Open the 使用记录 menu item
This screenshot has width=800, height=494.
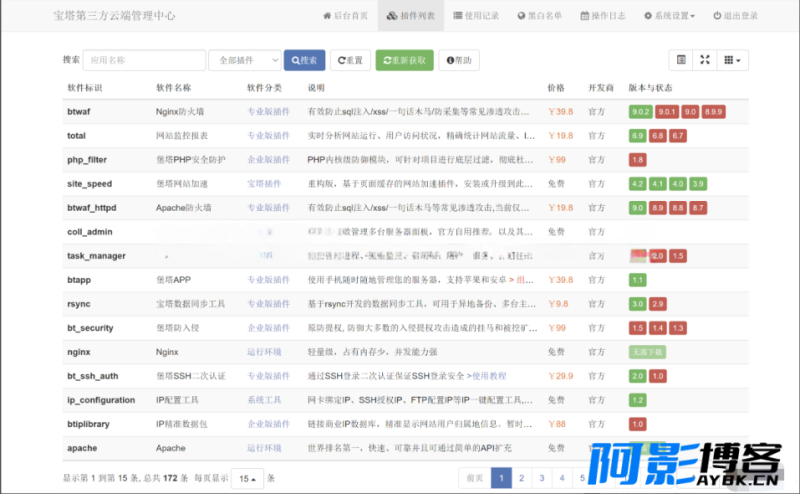click(x=476, y=16)
